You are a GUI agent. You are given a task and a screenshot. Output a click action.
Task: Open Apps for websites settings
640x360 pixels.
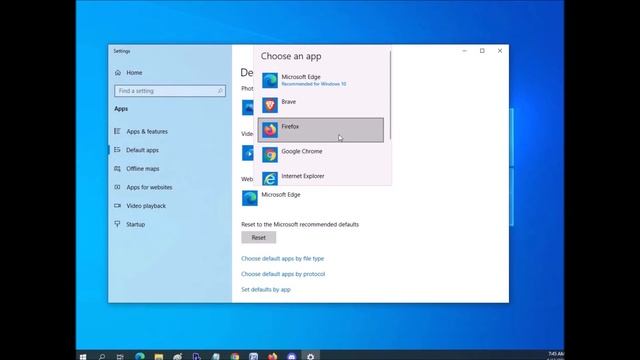pyautogui.click(x=143, y=187)
